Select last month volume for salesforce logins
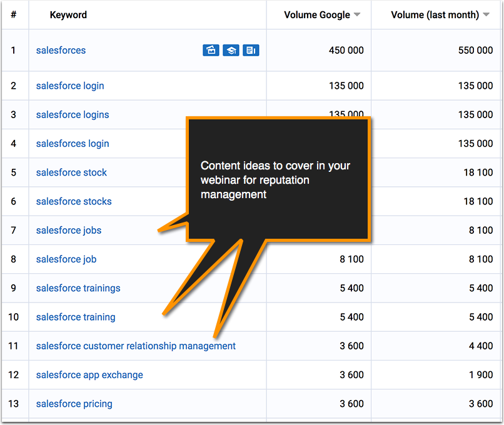 coord(475,114)
